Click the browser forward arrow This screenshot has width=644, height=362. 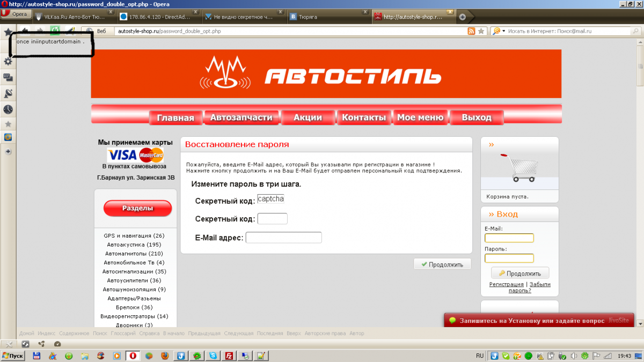(40, 31)
